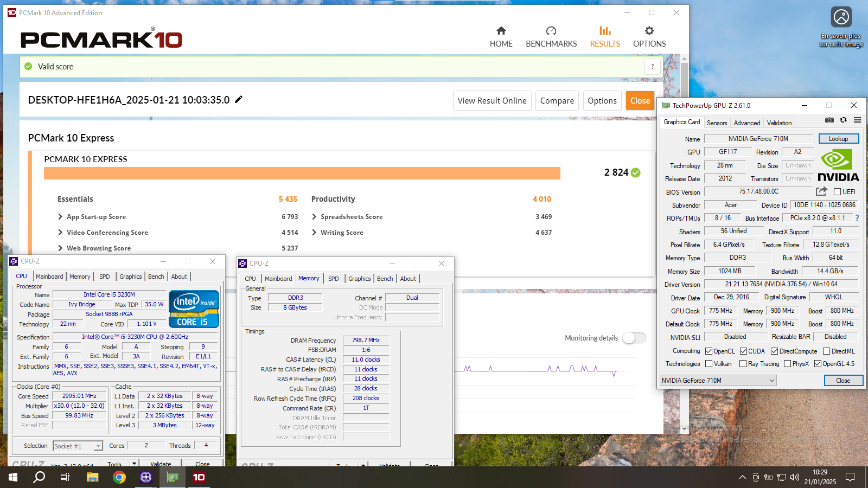
Task: Switch to Validation tab in GPU-Z
Action: (x=779, y=123)
